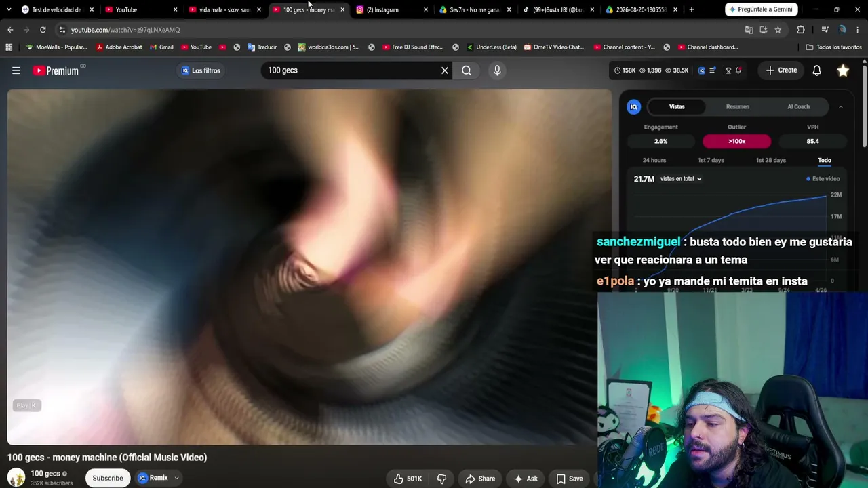Select the 24 hours range
The image size is (868, 488).
pyautogui.click(x=654, y=160)
